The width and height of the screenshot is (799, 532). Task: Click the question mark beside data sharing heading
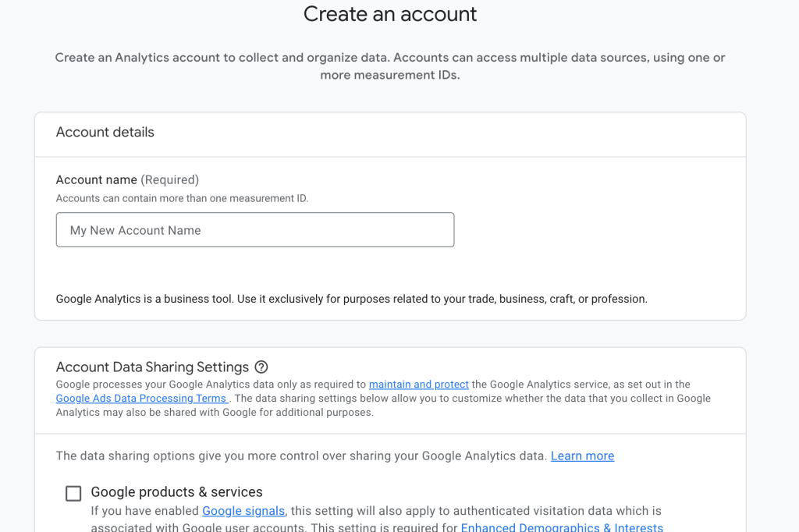pyautogui.click(x=261, y=367)
